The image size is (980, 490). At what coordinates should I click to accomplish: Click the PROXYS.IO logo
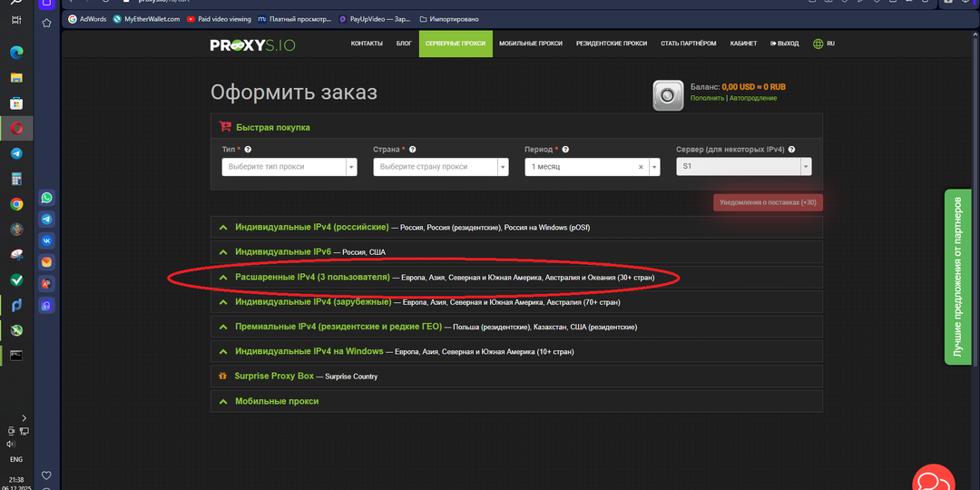[253, 45]
